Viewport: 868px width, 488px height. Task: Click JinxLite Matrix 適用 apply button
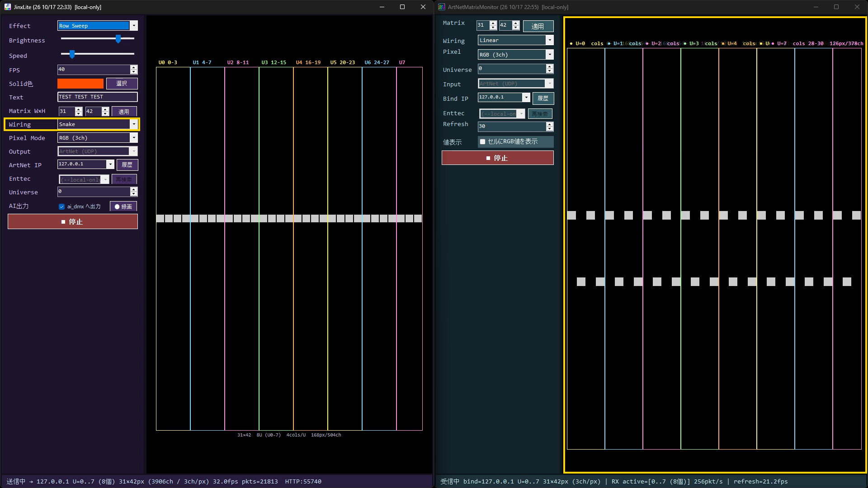click(x=124, y=111)
